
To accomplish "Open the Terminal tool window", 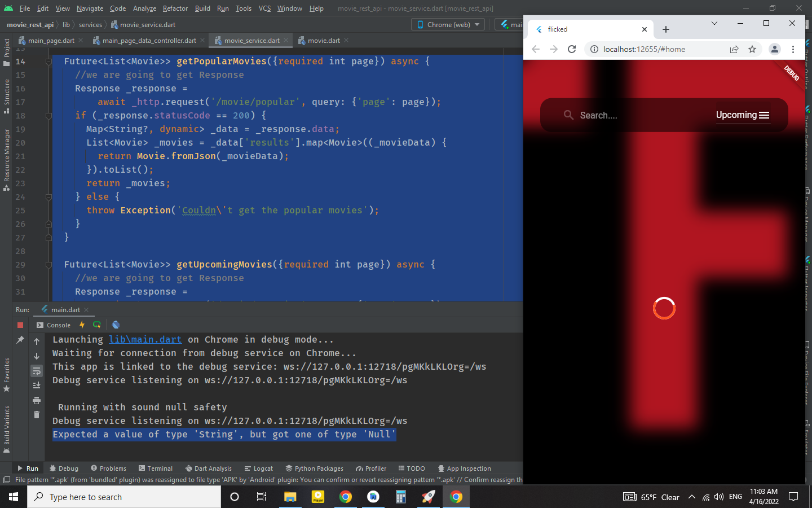I will pyautogui.click(x=156, y=468).
